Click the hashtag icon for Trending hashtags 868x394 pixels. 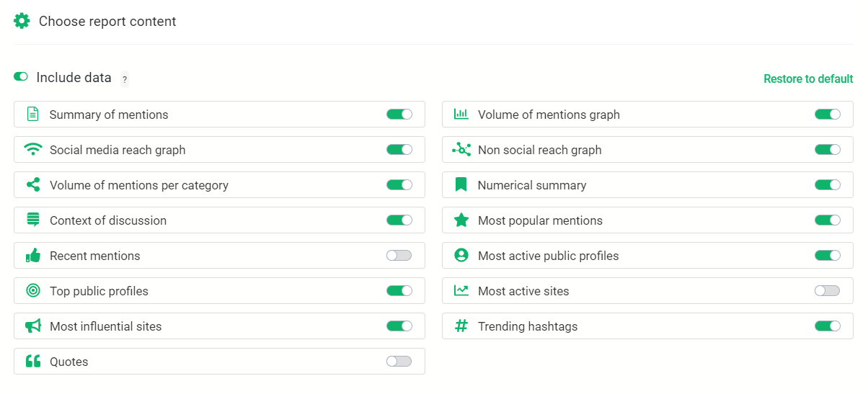pyautogui.click(x=461, y=326)
